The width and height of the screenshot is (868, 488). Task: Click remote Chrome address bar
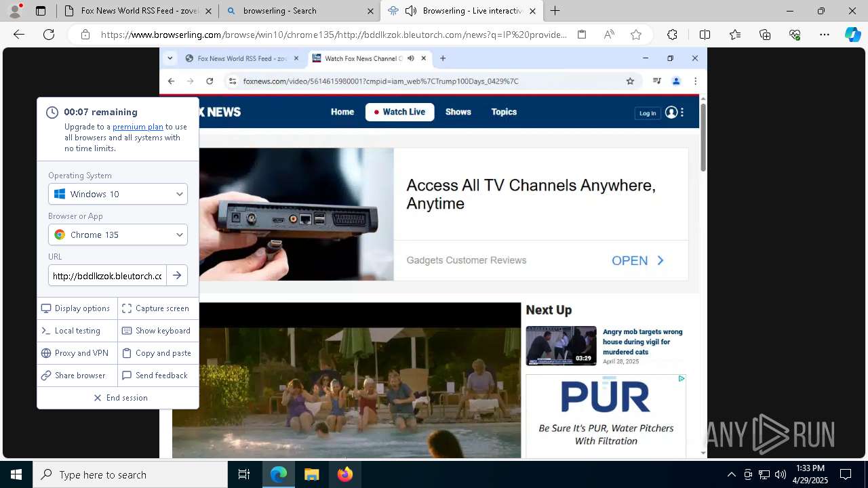point(434,81)
